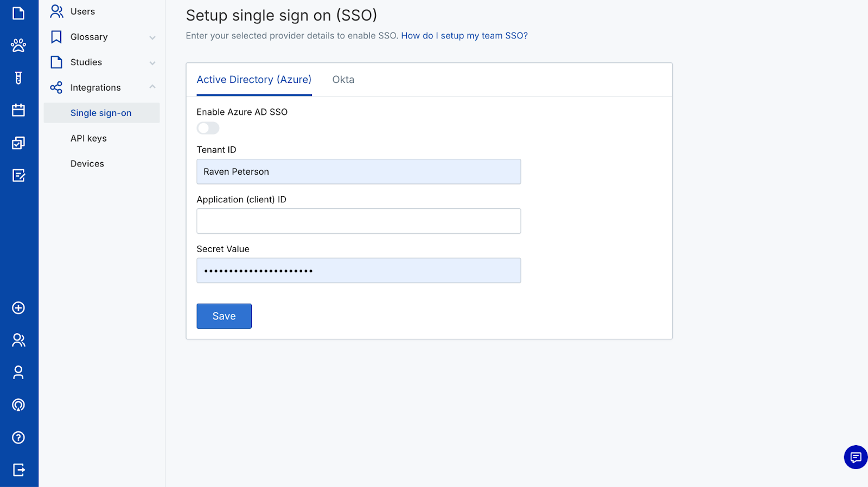Open the calendar icon in left rail

(18, 110)
